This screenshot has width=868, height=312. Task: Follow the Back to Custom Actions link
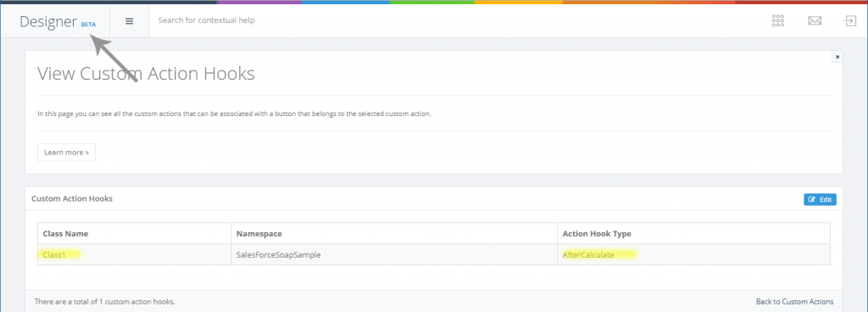point(794,302)
